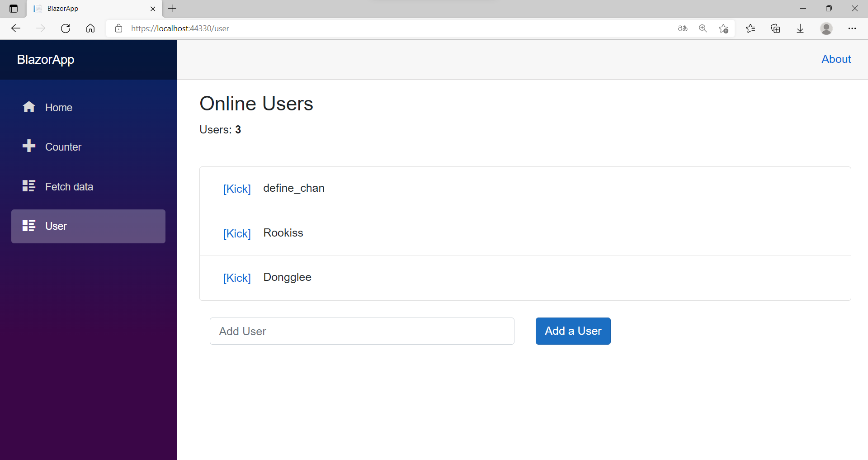The image size is (868, 460).
Task: Open the browser profile avatar icon
Action: (826, 28)
